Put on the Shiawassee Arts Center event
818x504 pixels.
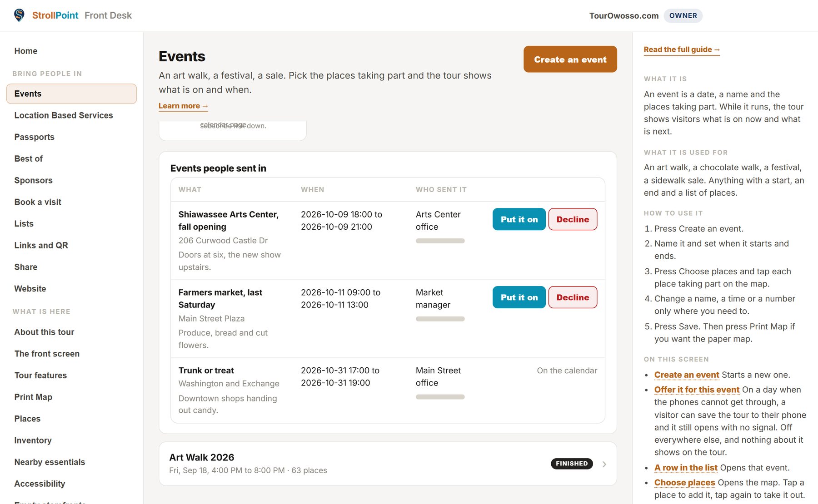(519, 219)
